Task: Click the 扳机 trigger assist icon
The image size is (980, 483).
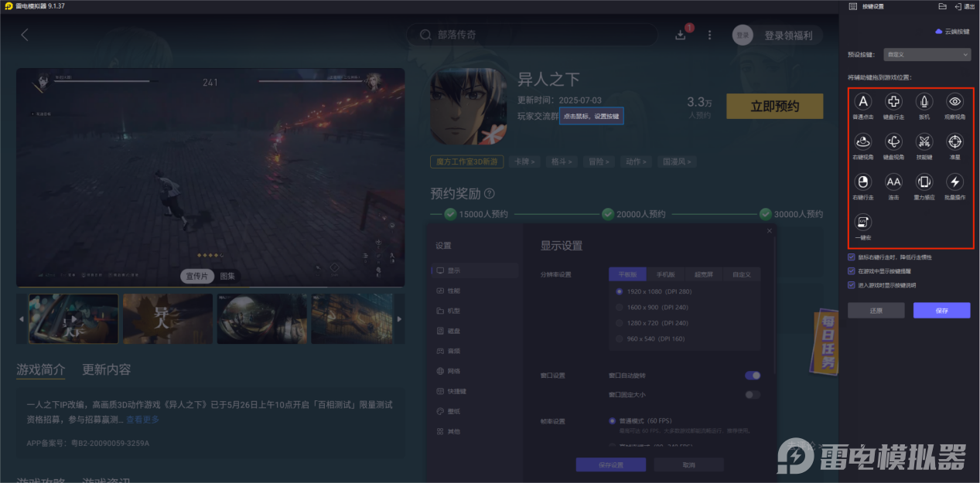Action: (x=924, y=101)
